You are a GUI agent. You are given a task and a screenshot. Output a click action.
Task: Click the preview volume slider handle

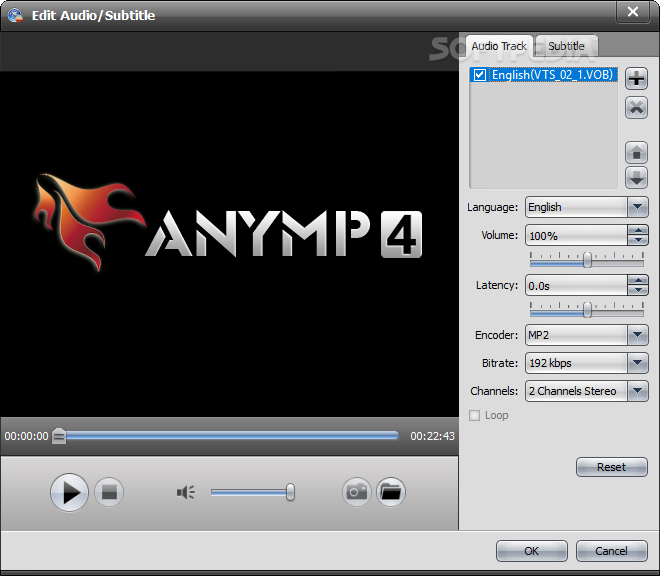[290, 492]
